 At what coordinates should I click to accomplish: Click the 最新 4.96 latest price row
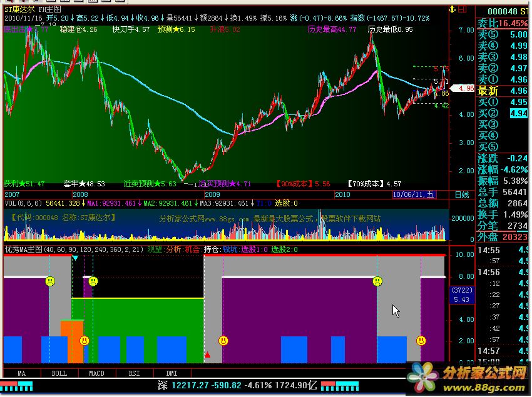(503, 91)
